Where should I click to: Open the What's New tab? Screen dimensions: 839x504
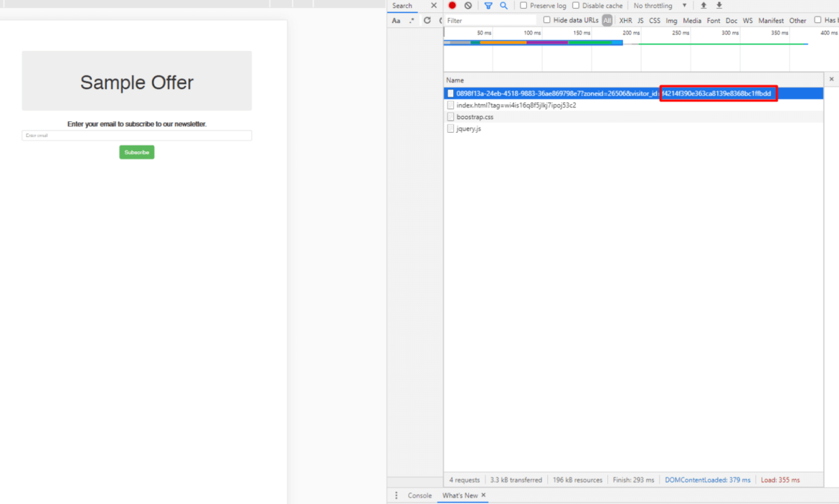460,495
